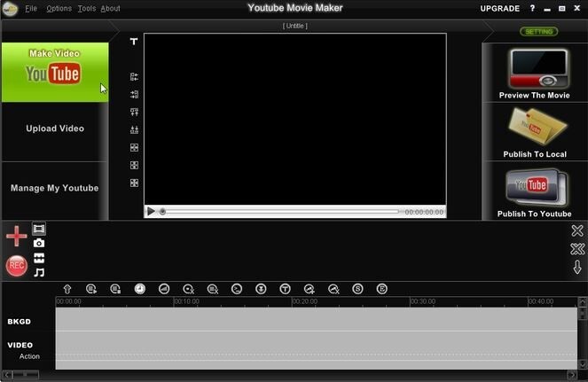Screen dimensions: 588x382
Task: Click Publish To Local button
Action: [535, 132]
